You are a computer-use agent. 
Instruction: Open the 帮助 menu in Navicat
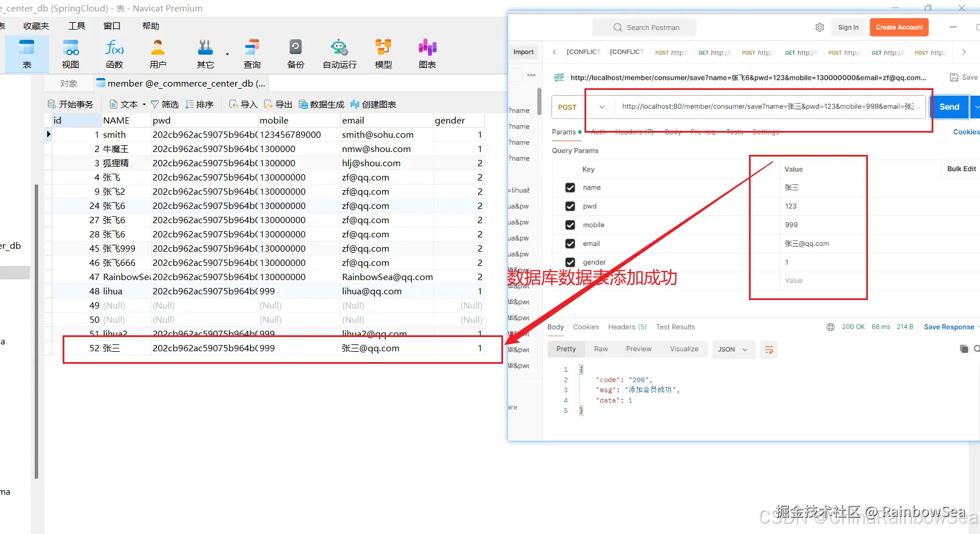[x=151, y=26]
